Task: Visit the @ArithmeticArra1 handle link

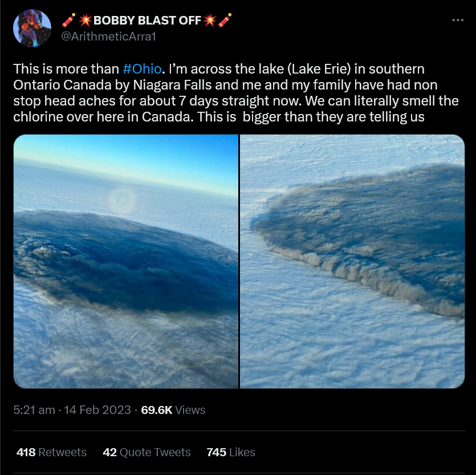Action: [x=108, y=36]
